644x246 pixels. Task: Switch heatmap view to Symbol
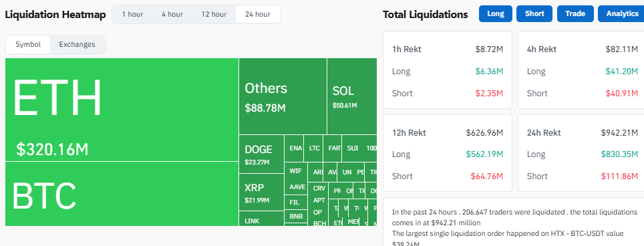pyautogui.click(x=28, y=44)
